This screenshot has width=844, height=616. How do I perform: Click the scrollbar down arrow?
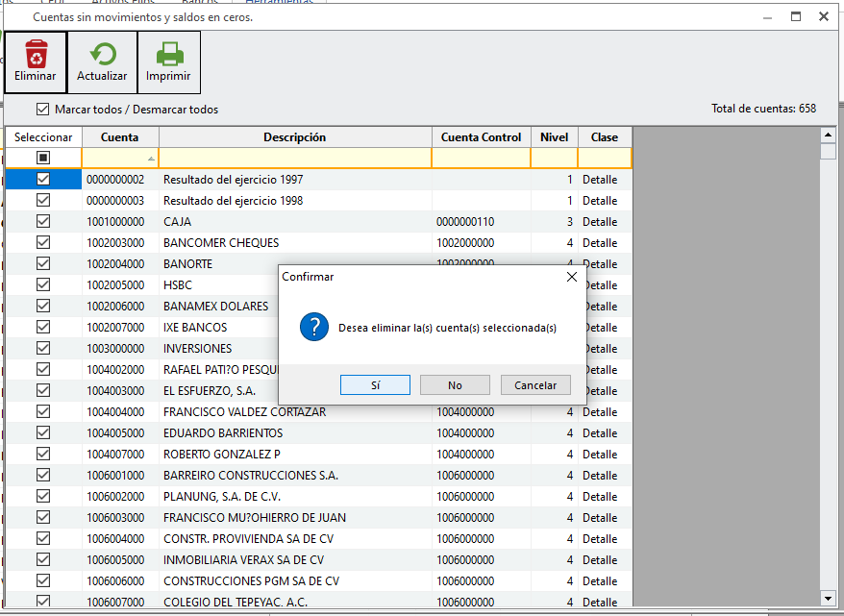point(828,599)
